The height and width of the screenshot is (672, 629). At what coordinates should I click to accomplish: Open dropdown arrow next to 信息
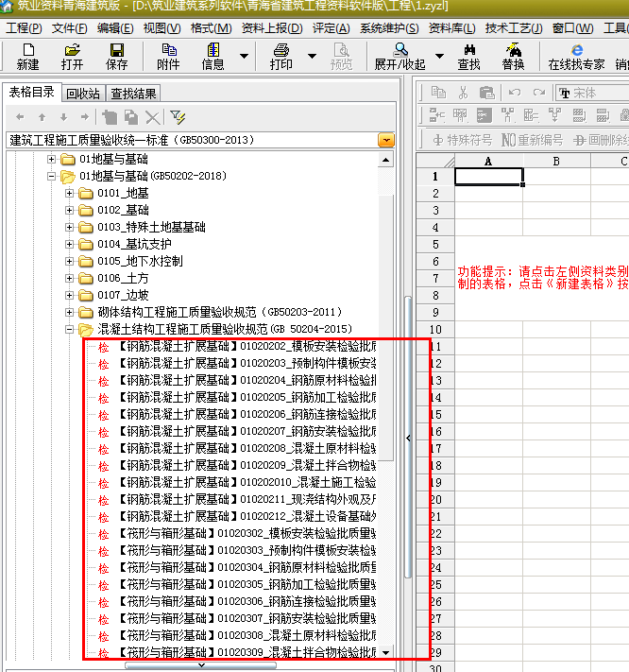click(244, 56)
